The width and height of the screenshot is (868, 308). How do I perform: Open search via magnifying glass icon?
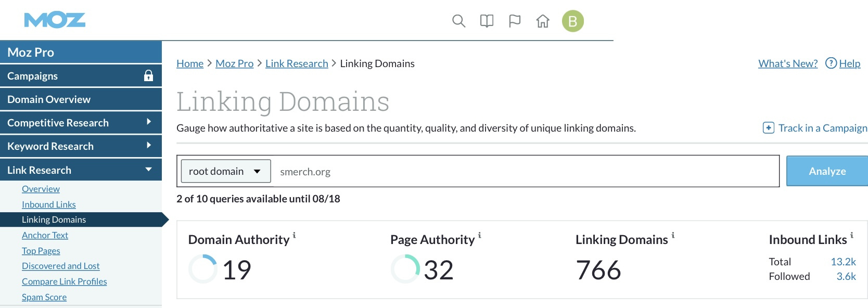click(x=458, y=21)
